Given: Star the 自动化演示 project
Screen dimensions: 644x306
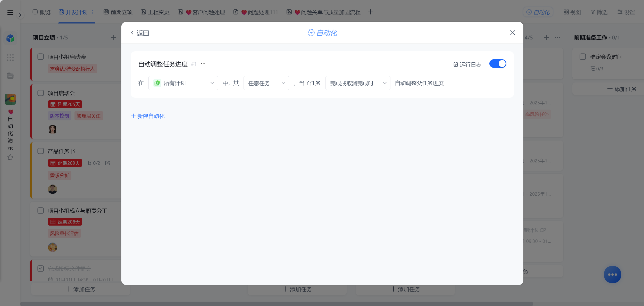Looking at the screenshot, I should coord(10,157).
